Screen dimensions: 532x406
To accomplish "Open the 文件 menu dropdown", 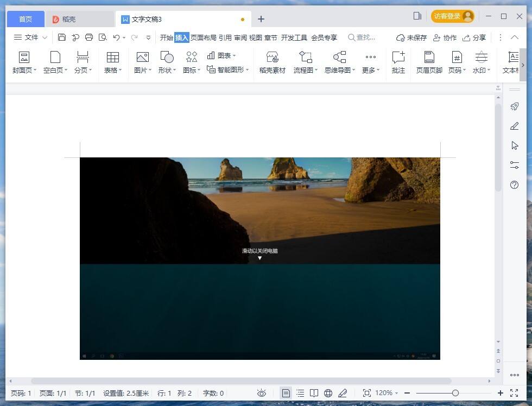I will [30, 37].
